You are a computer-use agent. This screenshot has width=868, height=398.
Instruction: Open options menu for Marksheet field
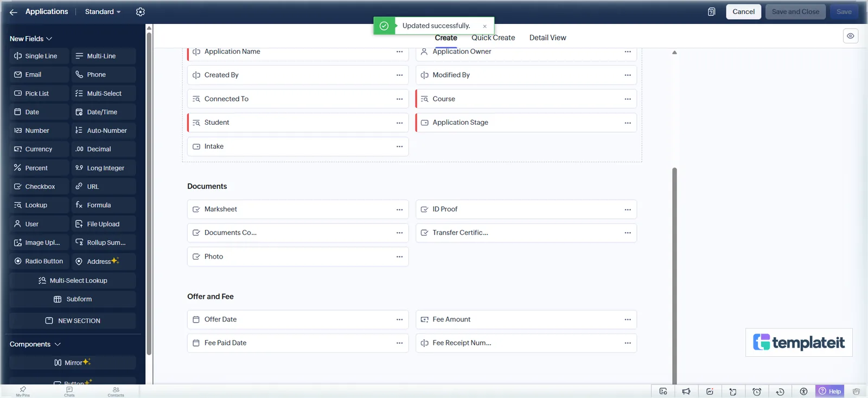point(399,210)
